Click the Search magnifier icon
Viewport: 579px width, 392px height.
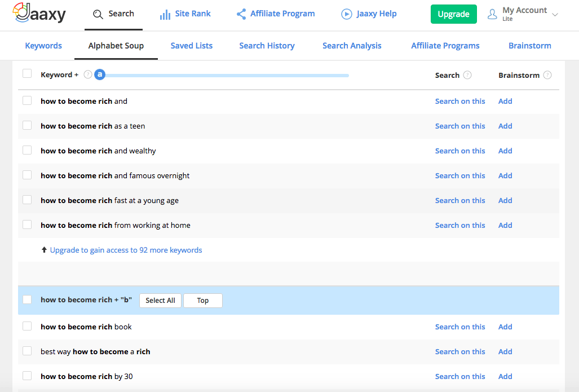[x=98, y=15]
